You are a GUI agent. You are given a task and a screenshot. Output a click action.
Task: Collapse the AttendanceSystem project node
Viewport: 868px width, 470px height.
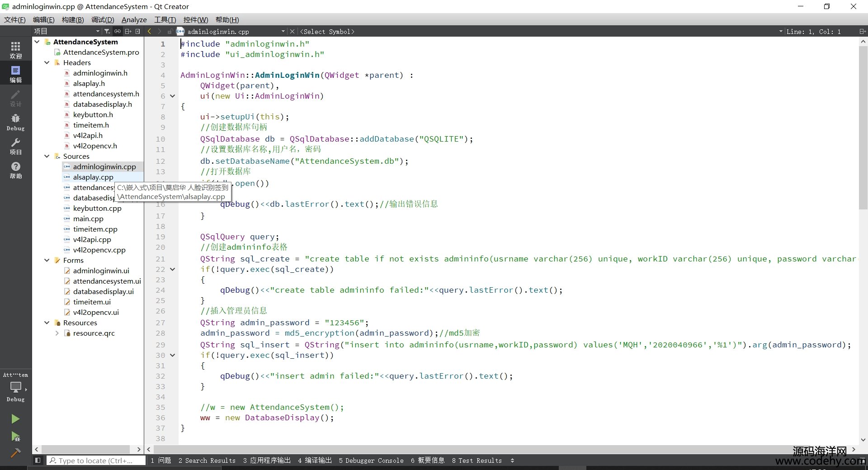pyautogui.click(x=37, y=42)
